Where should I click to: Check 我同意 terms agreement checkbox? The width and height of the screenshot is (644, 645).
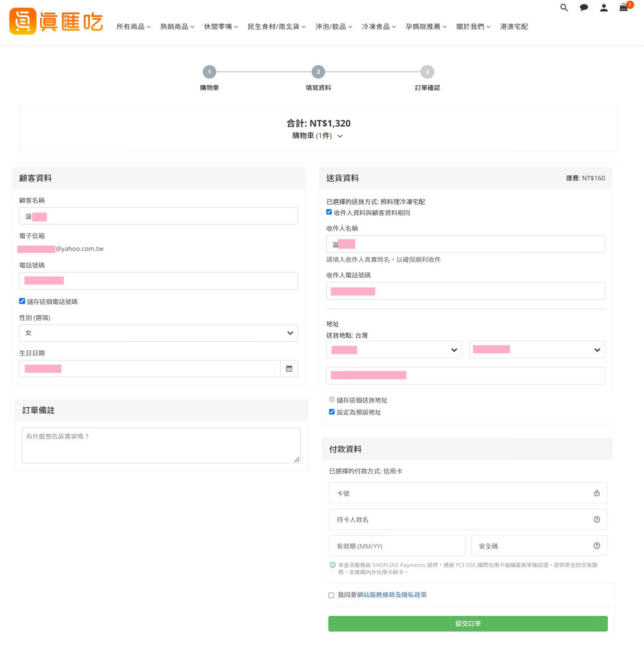331,595
